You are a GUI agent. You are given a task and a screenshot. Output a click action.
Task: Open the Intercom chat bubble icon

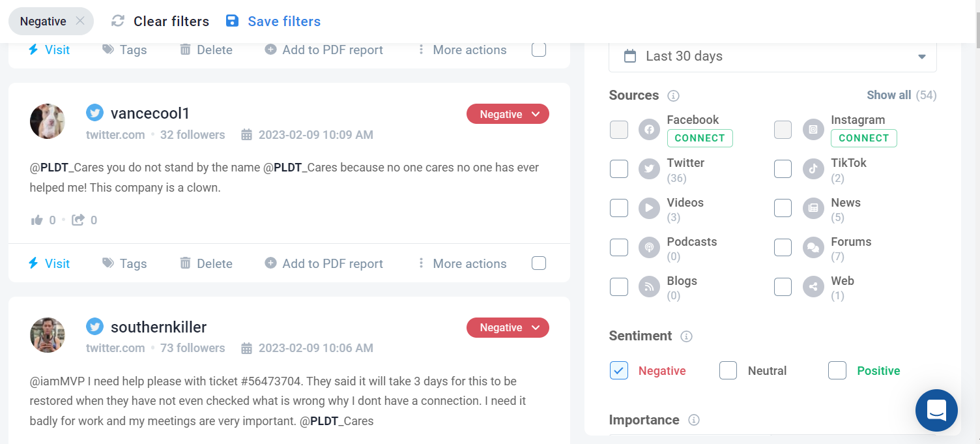(936, 411)
